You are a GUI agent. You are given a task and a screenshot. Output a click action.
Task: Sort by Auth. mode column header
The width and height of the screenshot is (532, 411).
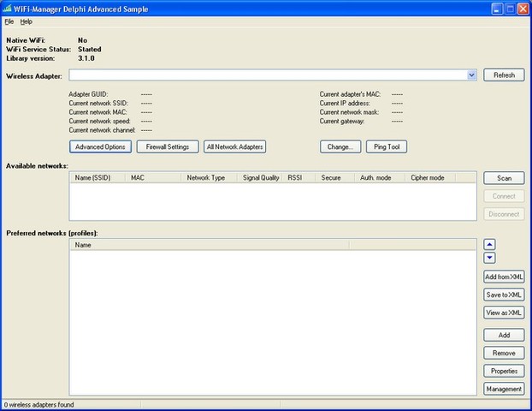coord(380,177)
